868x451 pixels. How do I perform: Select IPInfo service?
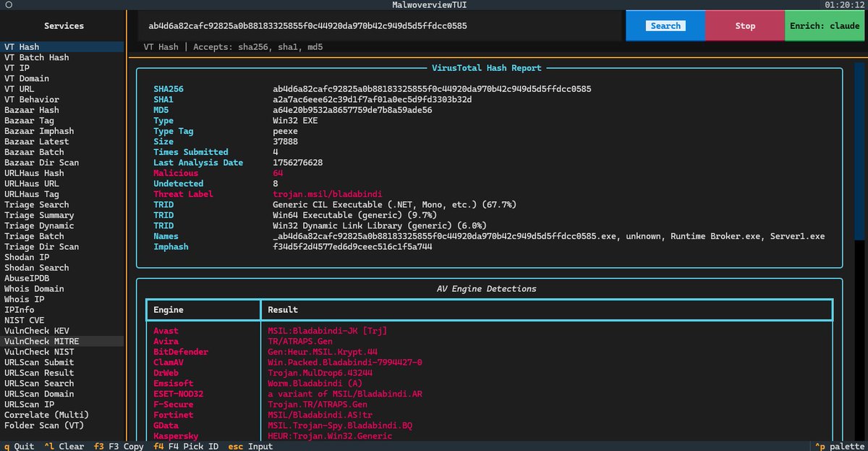(x=63, y=309)
